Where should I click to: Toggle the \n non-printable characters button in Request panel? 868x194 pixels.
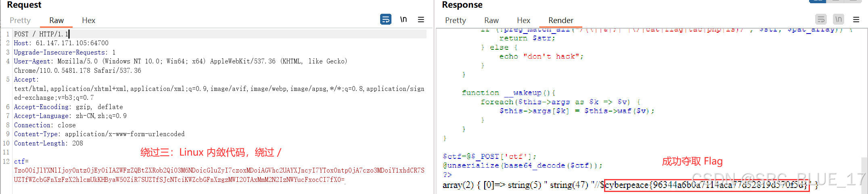point(403,19)
